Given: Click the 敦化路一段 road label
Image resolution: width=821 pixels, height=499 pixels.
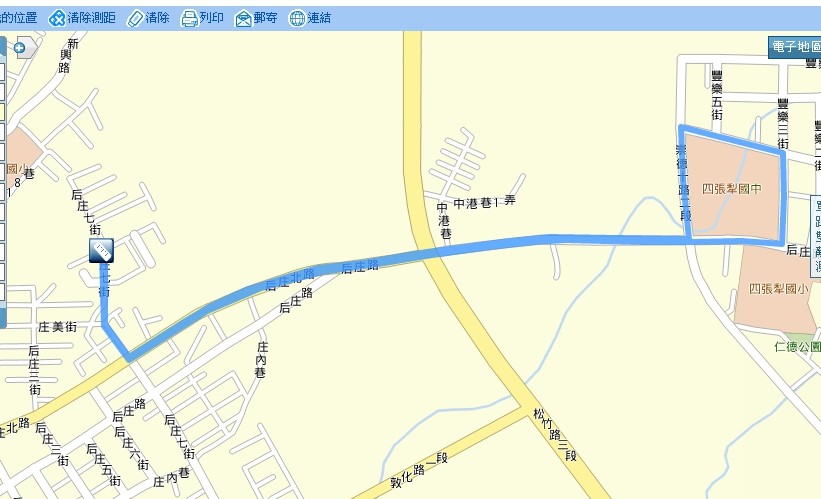Looking at the screenshot, I should (419, 470).
